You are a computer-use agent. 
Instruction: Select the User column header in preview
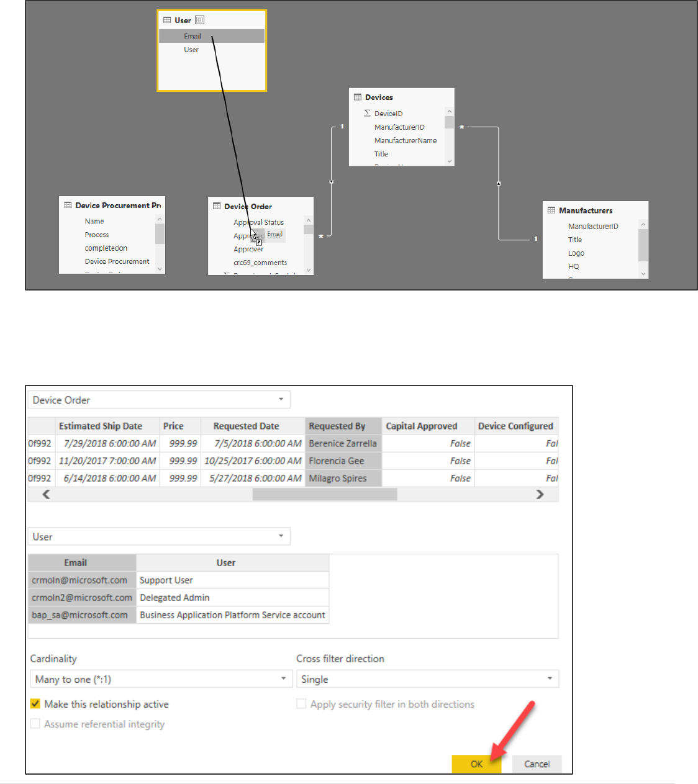pos(232,562)
